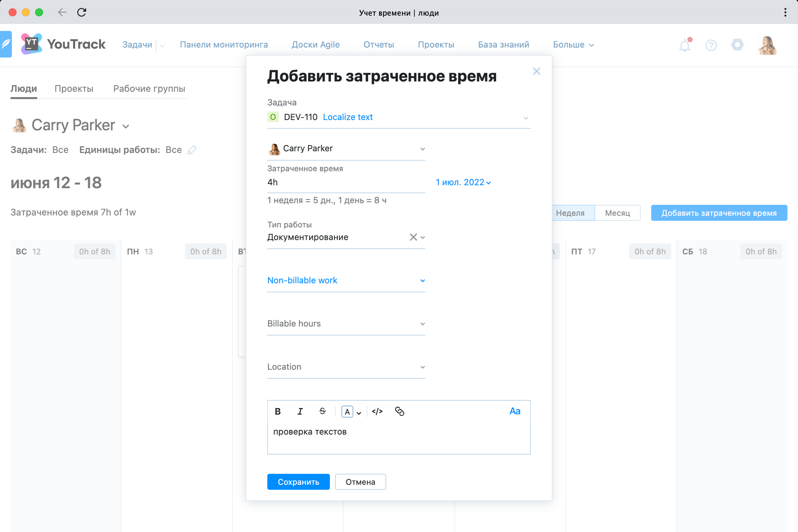Open the notifications bell
The height and width of the screenshot is (532, 798).
[x=685, y=45]
